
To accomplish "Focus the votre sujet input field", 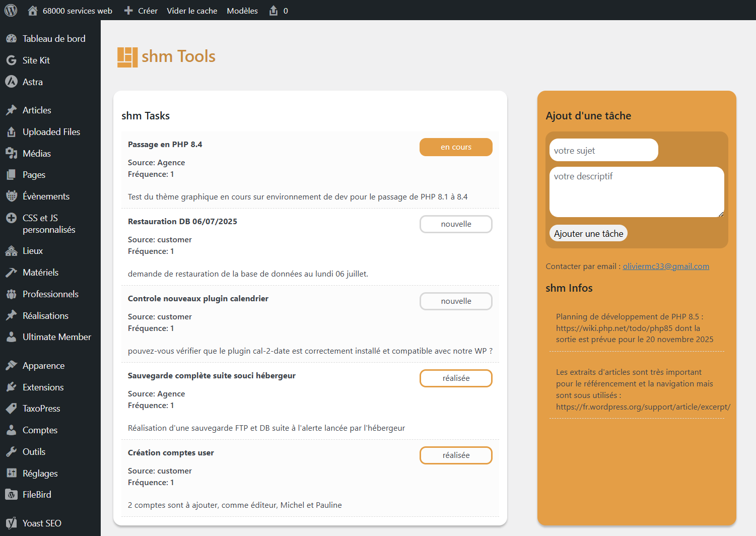I will [x=604, y=150].
